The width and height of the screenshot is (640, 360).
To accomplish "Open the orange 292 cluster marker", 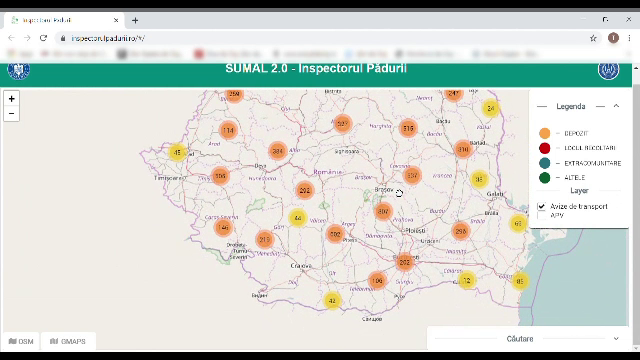I will click(304, 190).
